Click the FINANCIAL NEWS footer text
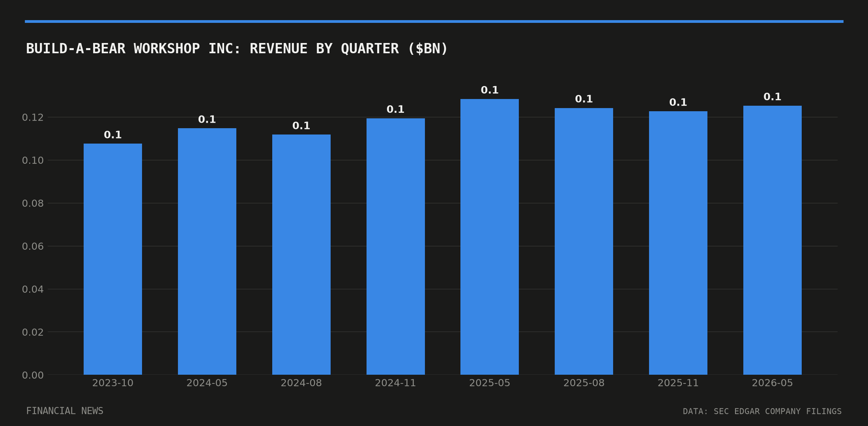The height and width of the screenshot is (426, 868). (65, 411)
